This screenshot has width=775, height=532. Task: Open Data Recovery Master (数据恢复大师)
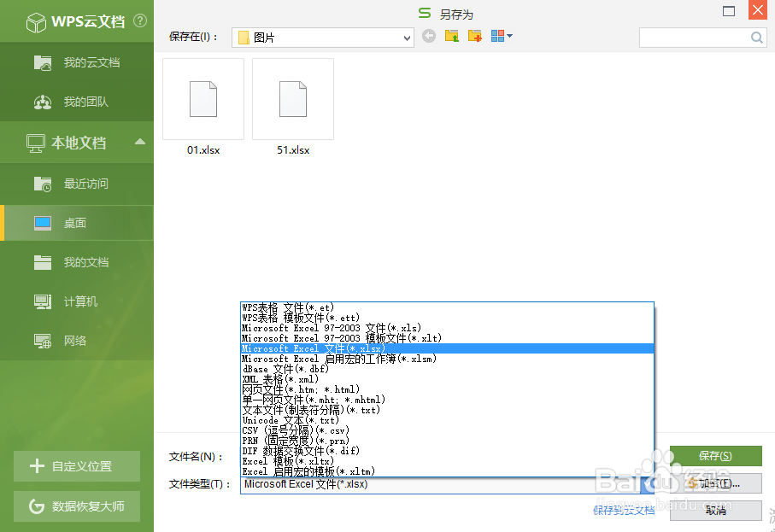pos(77,506)
